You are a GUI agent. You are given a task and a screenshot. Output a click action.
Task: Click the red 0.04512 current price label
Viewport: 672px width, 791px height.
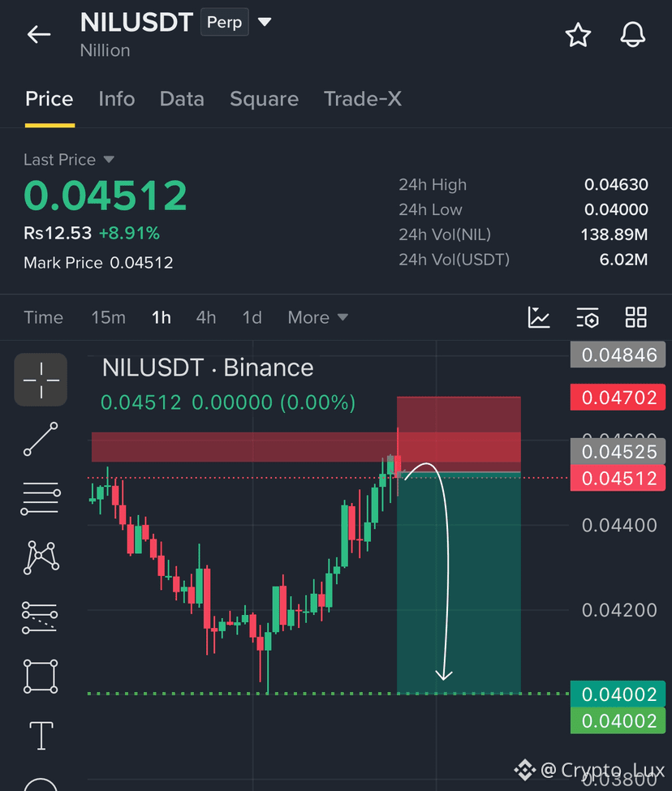tap(618, 478)
